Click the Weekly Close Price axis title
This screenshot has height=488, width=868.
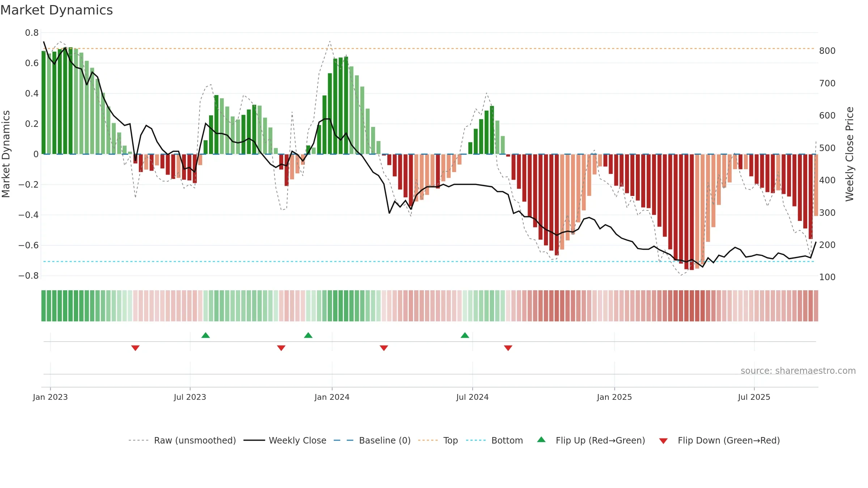(x=850, y=154)
